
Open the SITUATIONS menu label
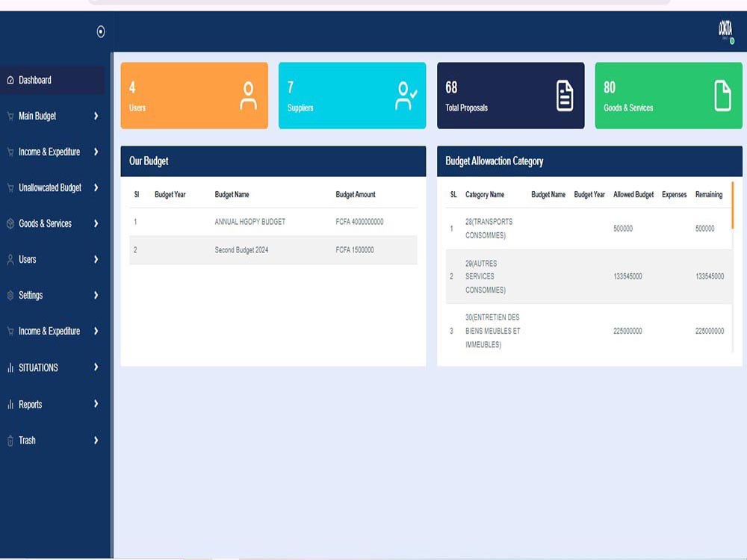tap(38, 367)
